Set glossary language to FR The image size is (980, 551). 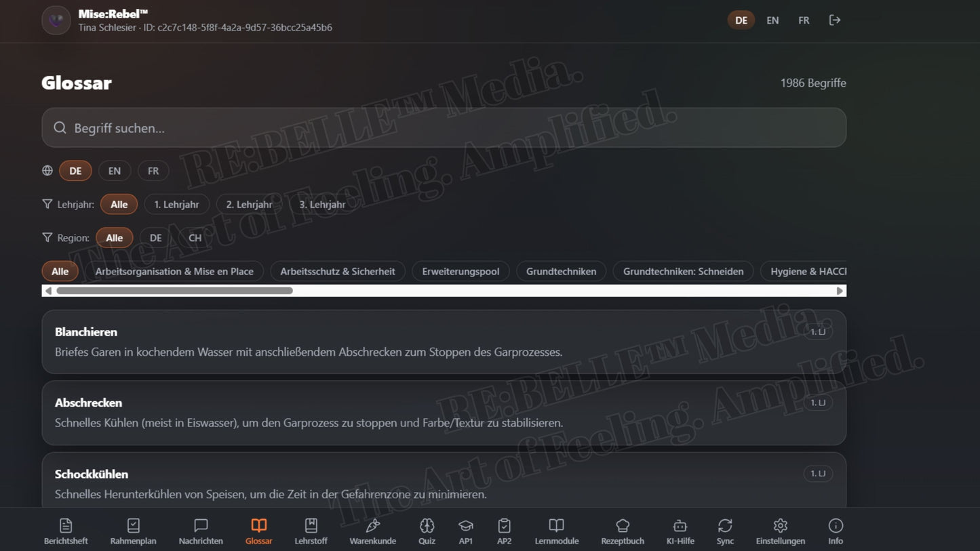click(153, 171)
